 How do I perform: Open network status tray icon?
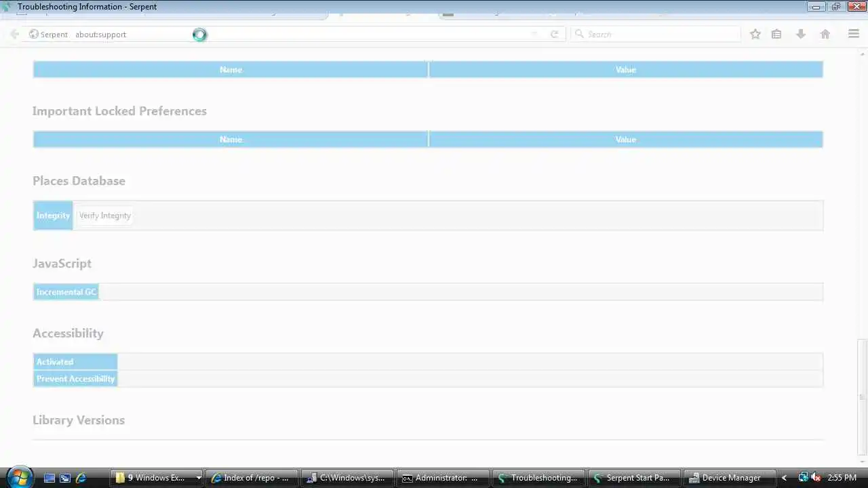point(803,478)
